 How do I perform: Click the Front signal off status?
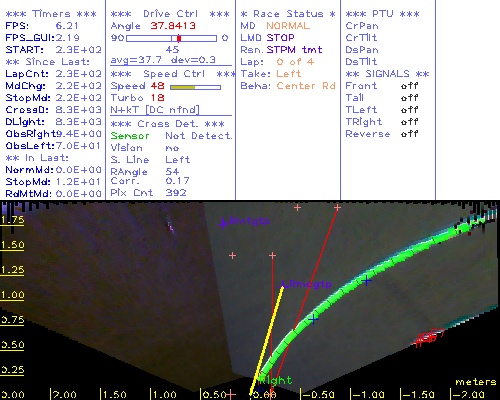[409, 86]
